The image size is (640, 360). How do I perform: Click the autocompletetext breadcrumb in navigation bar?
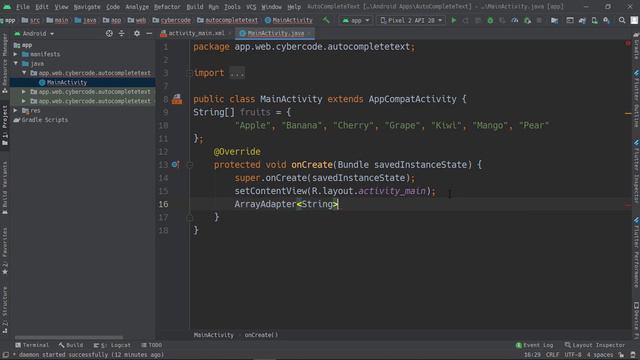[x=227, y=20]
